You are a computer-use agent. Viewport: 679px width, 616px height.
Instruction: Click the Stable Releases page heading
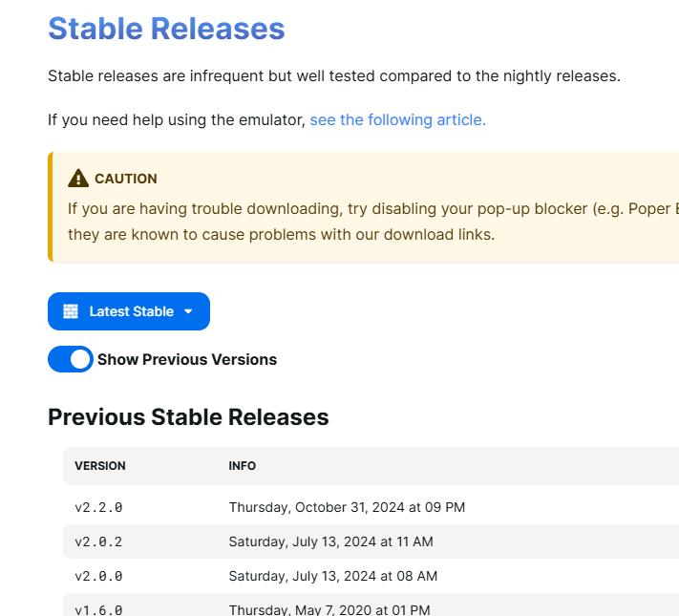coord(166,29)
